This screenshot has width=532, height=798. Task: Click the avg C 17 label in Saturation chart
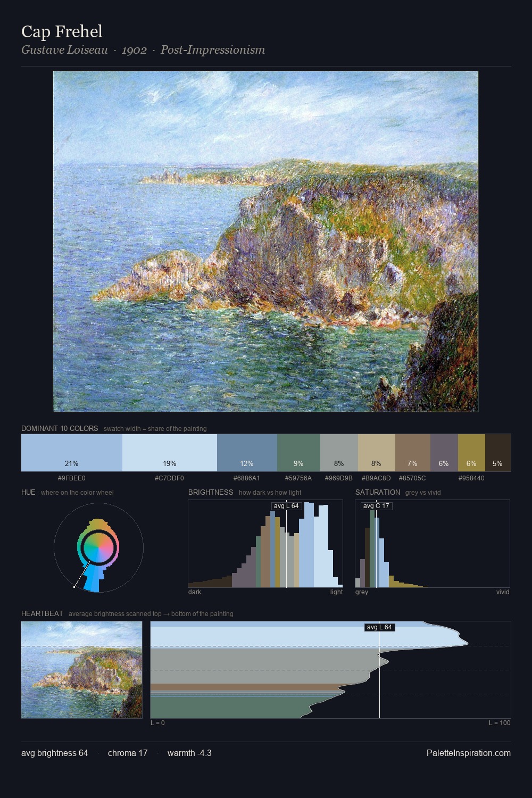tap(376, 506)
